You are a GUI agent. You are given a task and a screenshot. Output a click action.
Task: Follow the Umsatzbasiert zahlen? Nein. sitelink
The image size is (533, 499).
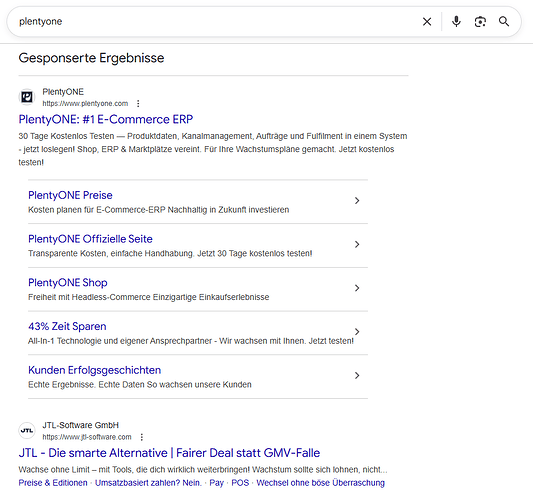tap(148, 483)
